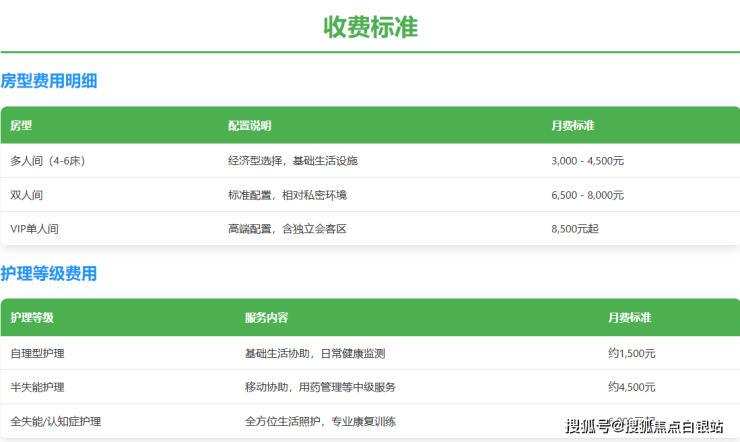Select the 自理型护理 care level cell
Screen dimensions: 740x442
(x=38, y=353)
